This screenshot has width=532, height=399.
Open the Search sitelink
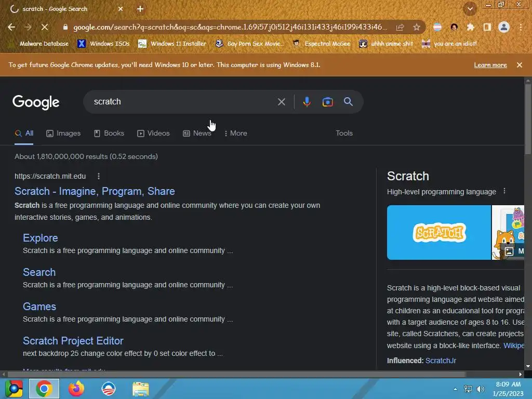(x=39, y=272)
